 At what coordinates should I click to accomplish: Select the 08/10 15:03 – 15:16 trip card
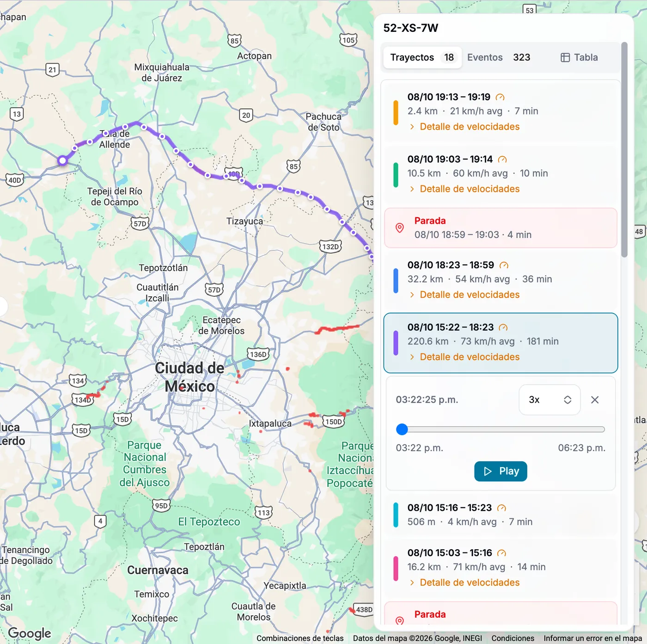501,568
